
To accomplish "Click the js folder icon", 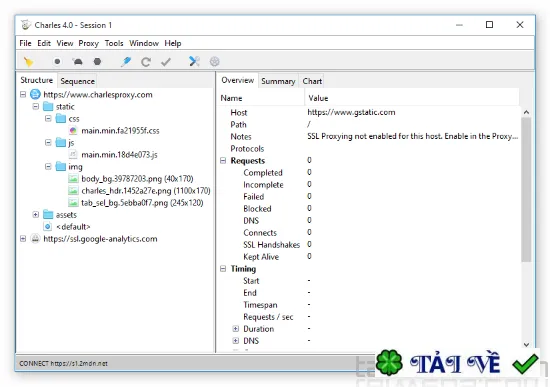I will coord(61,142).
